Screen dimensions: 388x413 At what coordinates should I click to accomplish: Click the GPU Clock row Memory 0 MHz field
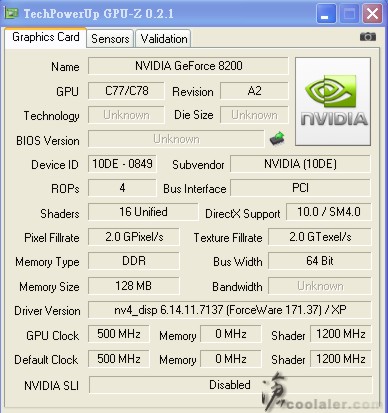pos(231,334)
